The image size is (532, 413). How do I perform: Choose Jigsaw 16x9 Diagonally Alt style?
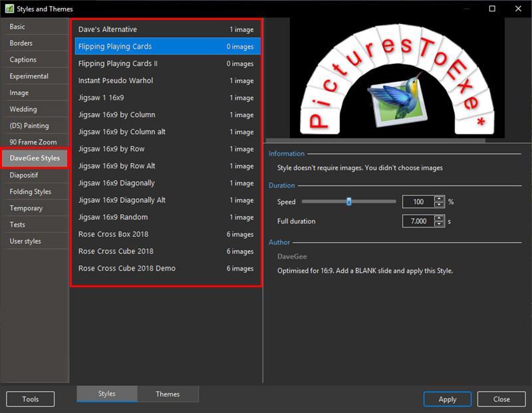168,200
